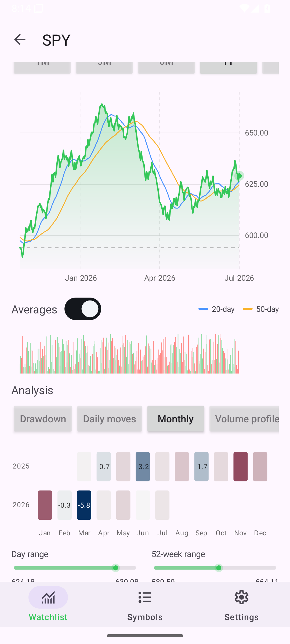Tap the 2025 September -1.7 cell
The image size is (290, 644).
click(201, 467)
